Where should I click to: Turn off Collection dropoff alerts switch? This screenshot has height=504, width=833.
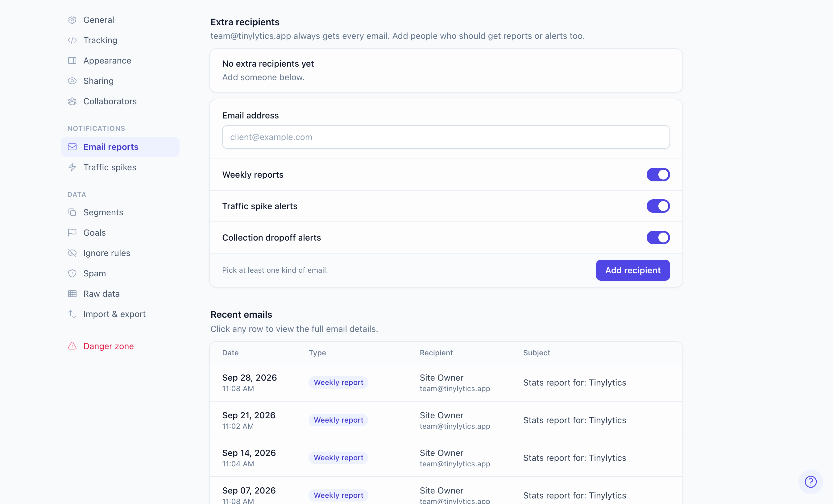658,238
